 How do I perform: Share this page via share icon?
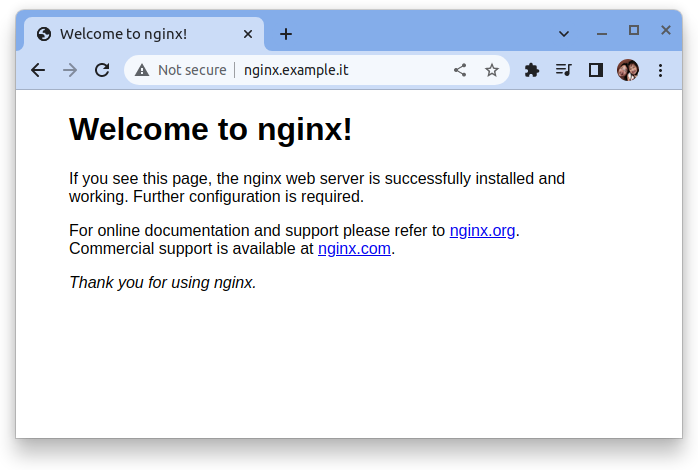(x=460, y=70)
